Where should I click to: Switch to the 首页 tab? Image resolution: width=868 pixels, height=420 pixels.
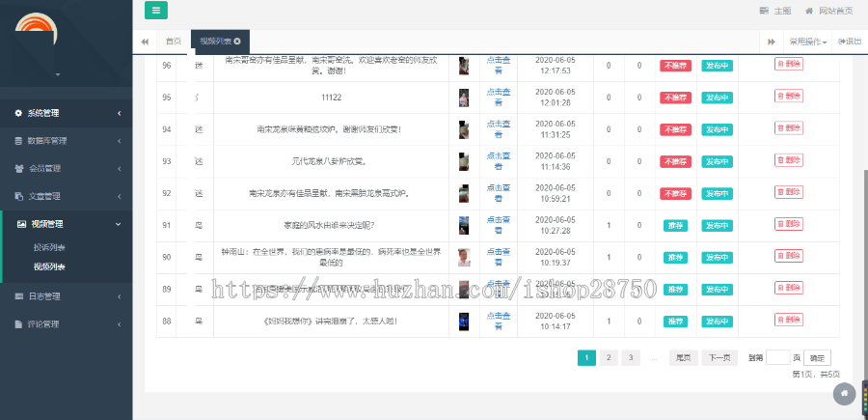(x=174, y=42)
